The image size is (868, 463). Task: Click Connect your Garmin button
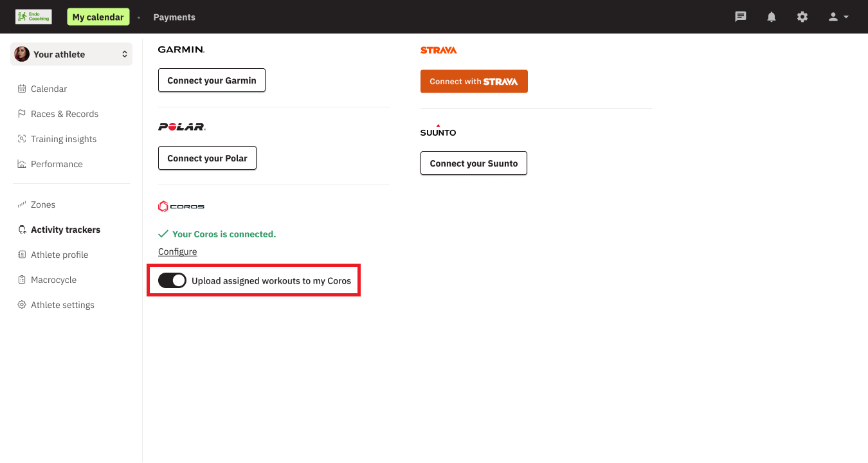[x=212, y=80]
